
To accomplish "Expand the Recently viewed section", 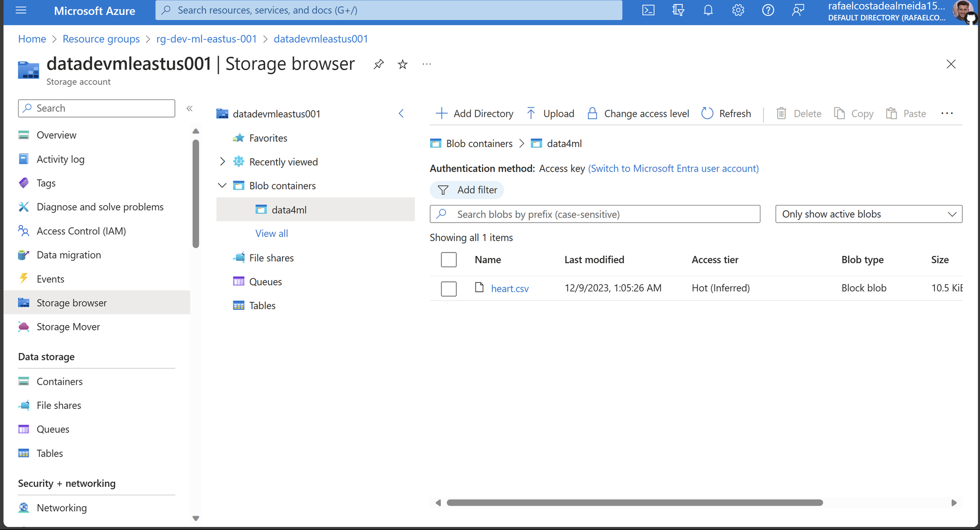I will point(222,161).
